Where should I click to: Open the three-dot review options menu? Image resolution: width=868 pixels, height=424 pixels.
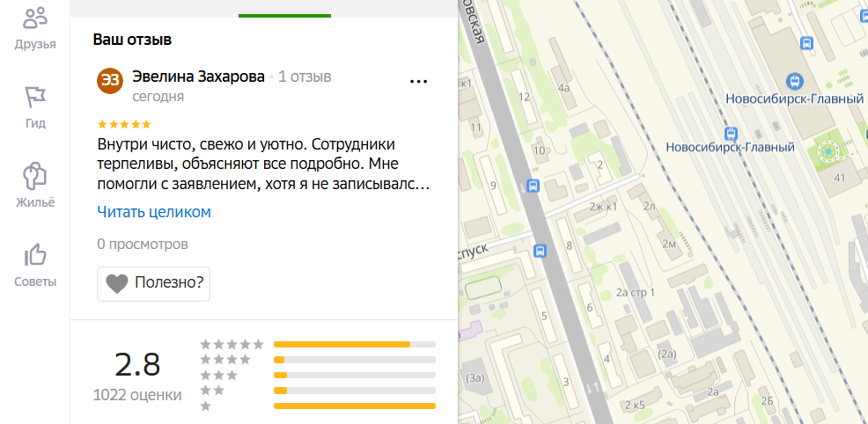click(418, 81)
